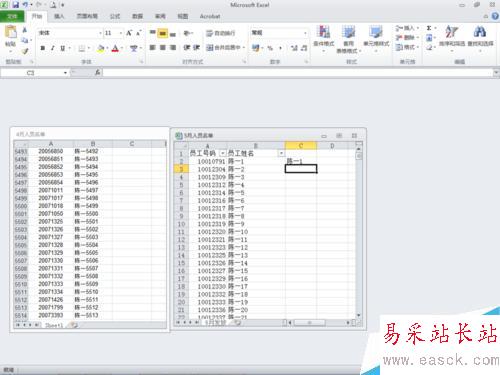
Task: Click the Format Painter brush icon
Action: click(25, 51)
